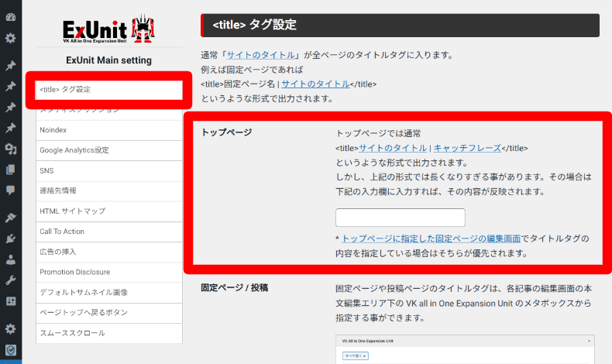Viewport: 612px width, 364px height.
Task: Open the Plugins plug icon
Action: [x=11, y=239]
